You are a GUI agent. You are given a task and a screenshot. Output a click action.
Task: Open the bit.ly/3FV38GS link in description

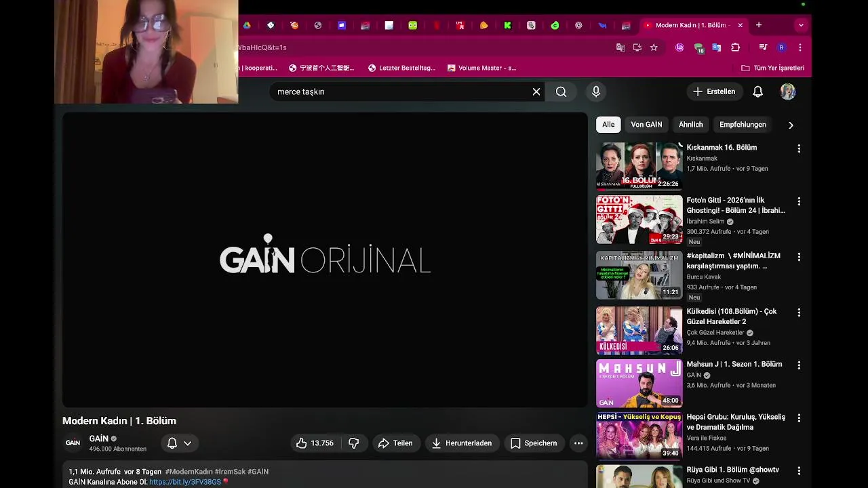click(x=185, y=482)
